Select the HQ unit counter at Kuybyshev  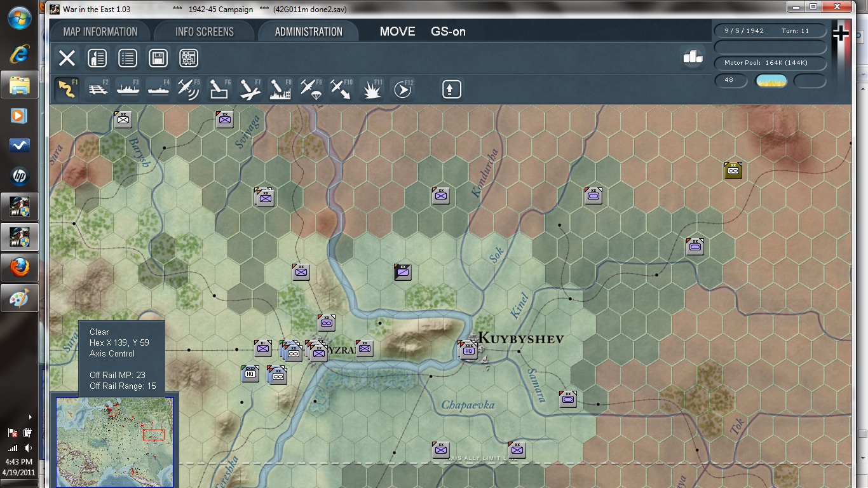coord(469,349)
